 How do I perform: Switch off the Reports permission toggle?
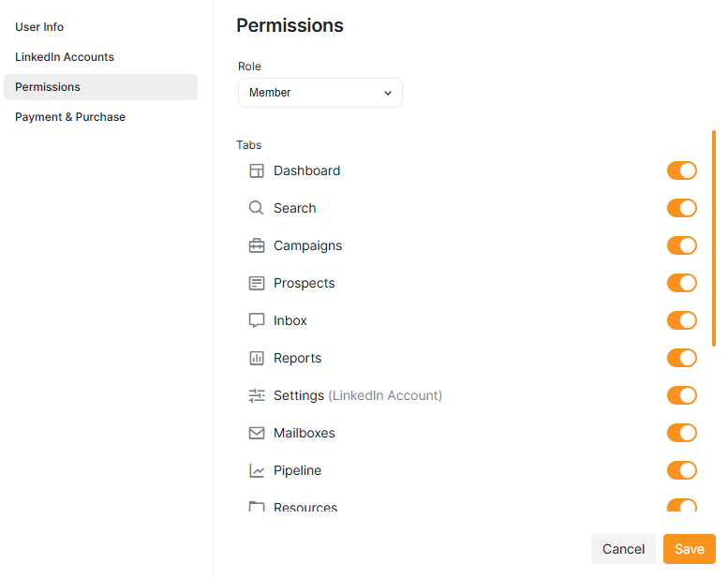point(681,358)
